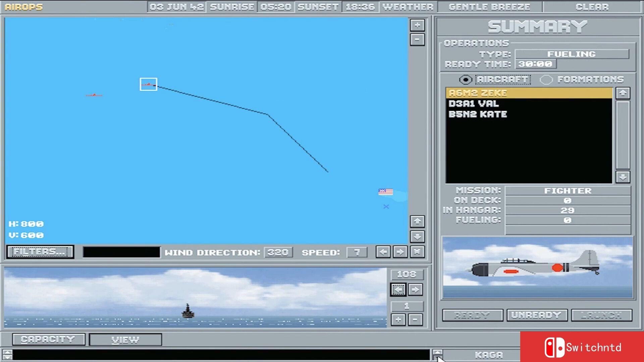Increase ship view zoom with plus
Screen dimensions: 644x362
(398, 320)
